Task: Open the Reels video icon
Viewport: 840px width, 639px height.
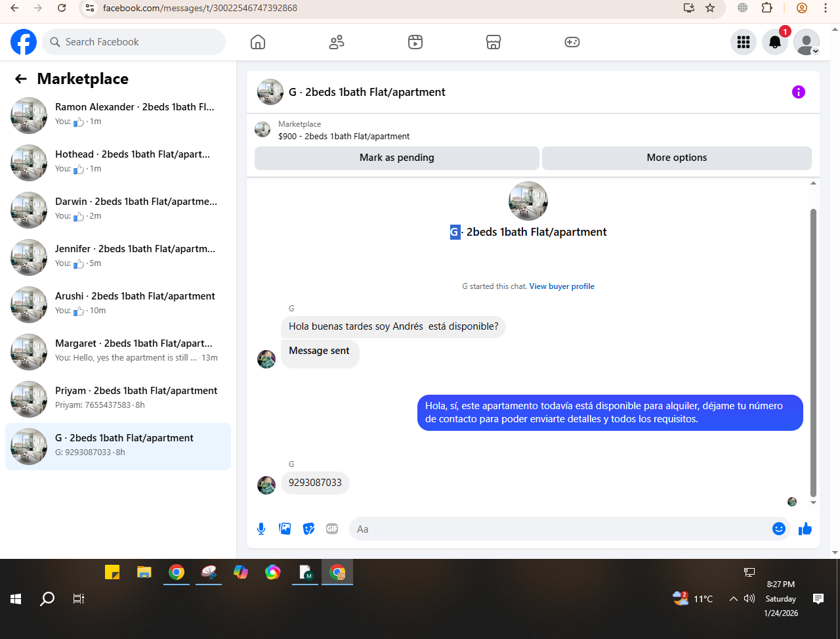Action: point(415,42)
